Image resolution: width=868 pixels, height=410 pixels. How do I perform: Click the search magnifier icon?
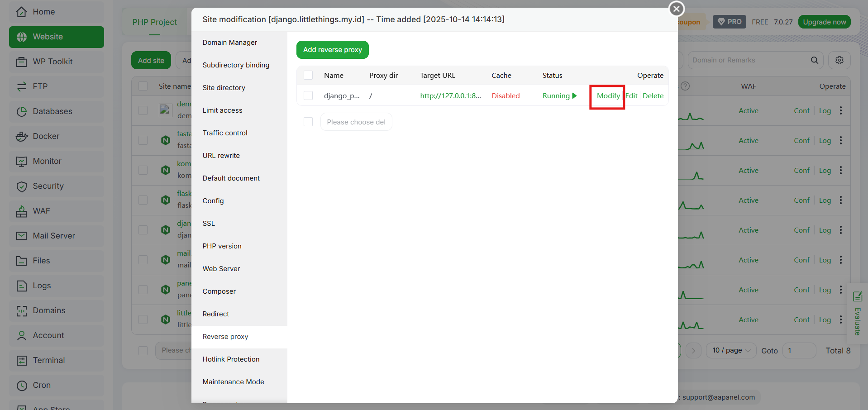(814, 60)
